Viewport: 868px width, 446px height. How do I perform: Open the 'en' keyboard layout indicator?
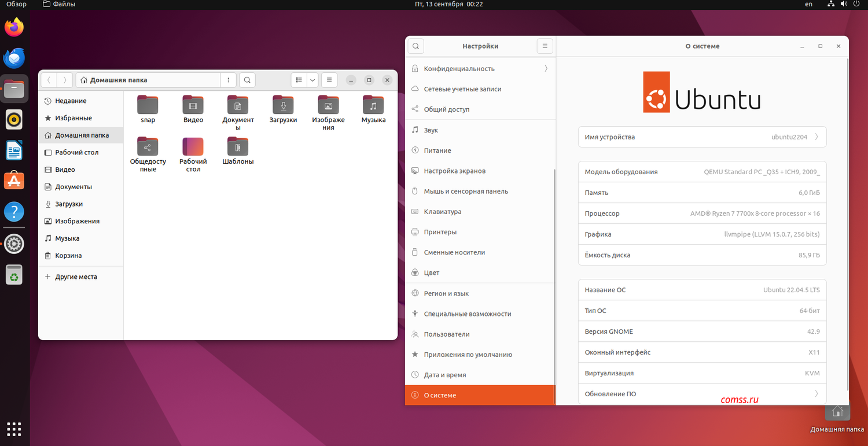(808, 4)
